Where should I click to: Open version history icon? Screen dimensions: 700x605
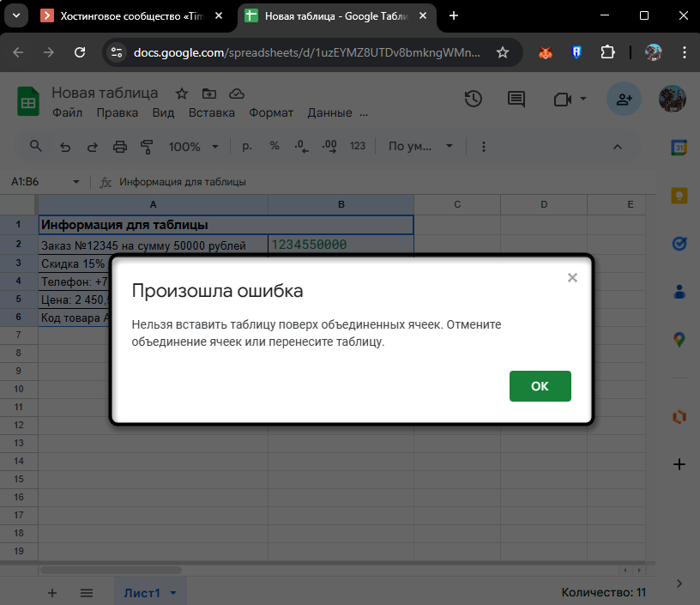click(x=473, y=100)
